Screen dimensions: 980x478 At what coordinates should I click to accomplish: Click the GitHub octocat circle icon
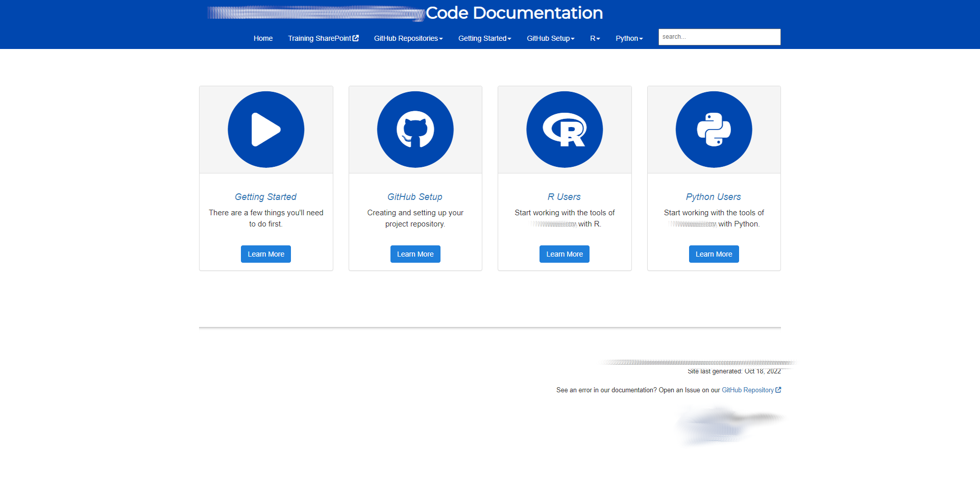(415, 130)
